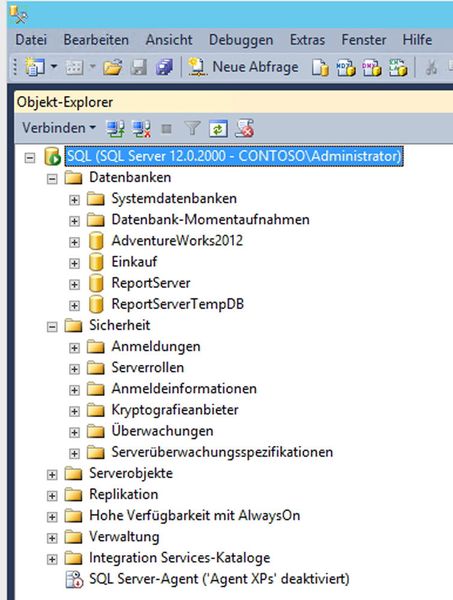453x600 pixels.
Task: Select the SQL Server 12.0.2000 root node
Action: pyautogui.click(x=234, y=156)
